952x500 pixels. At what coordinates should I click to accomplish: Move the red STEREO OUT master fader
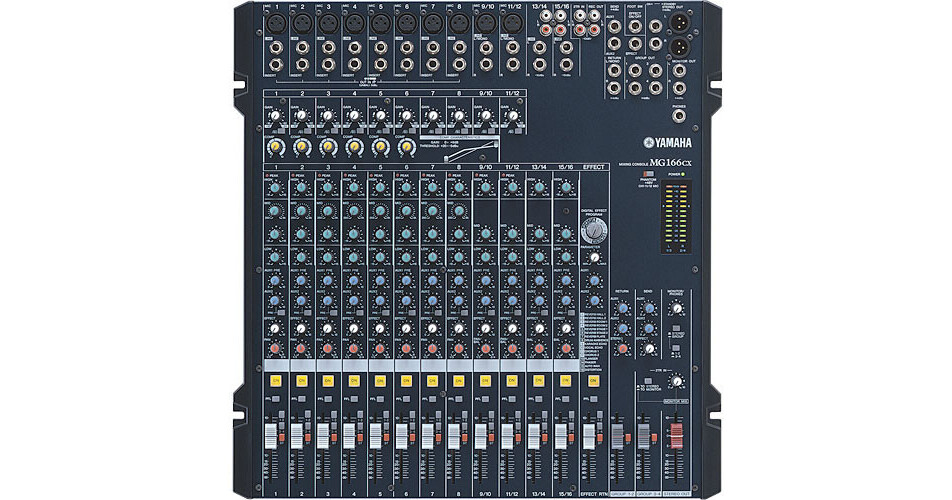676,436
